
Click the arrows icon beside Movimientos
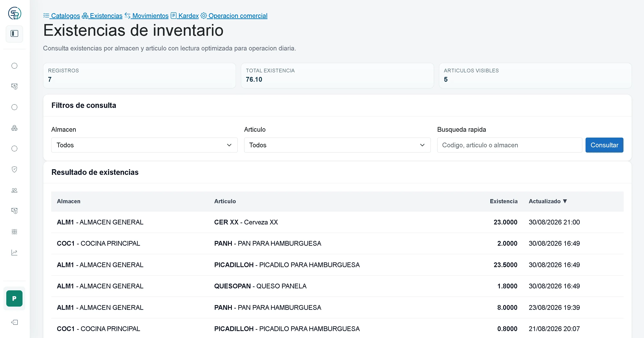click(128, 16)
